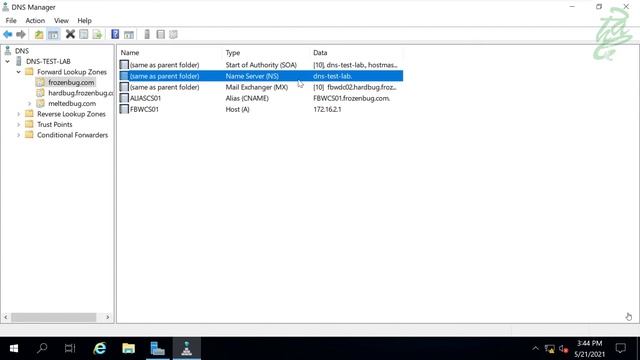Click the Name Server record icon

click(x=124, y=76)
